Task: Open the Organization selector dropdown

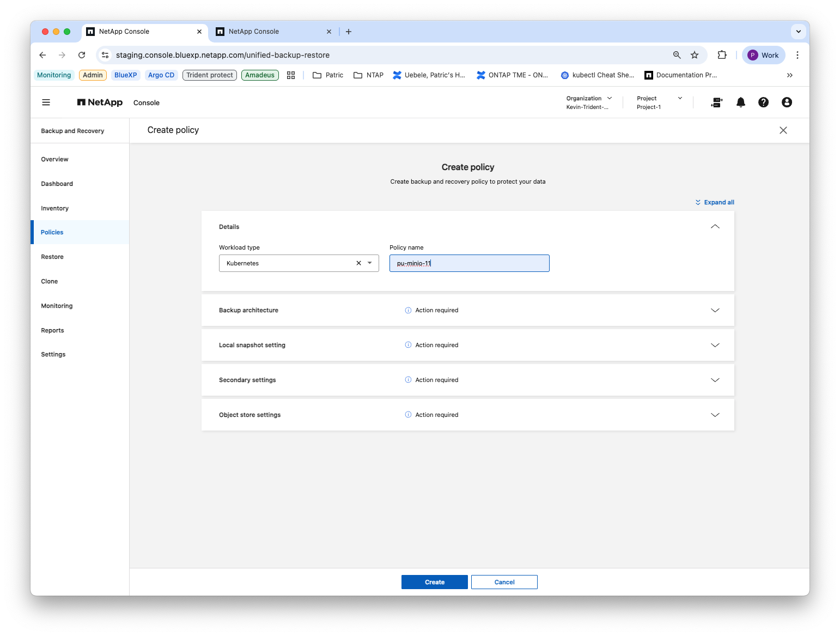Action: [x=589, y=102]
